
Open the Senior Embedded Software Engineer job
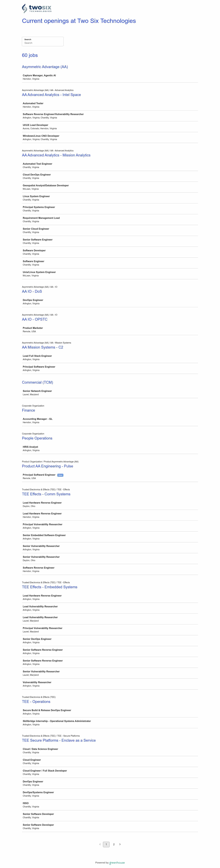[x=44, y=535]
